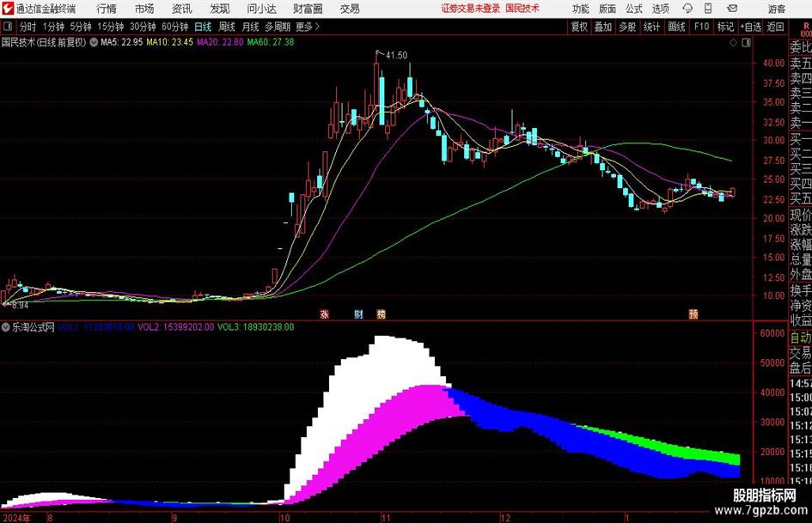812x523 pixels.
Task: Click the 国民技术(日线 前复权) chart title
Action: pyautogui.click(x=44, y=42)
